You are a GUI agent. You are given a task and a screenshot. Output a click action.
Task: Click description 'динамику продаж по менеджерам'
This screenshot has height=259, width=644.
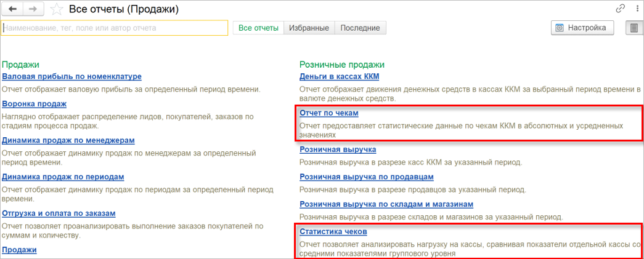point(129,157)
